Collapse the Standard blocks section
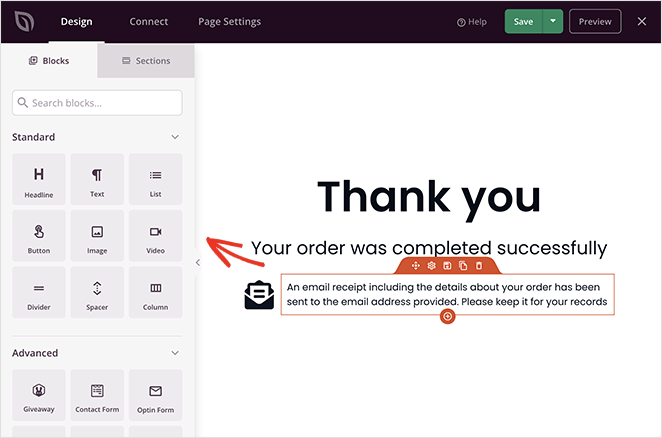This screenshot has width=662, height=438. click(x=175, y=137)
